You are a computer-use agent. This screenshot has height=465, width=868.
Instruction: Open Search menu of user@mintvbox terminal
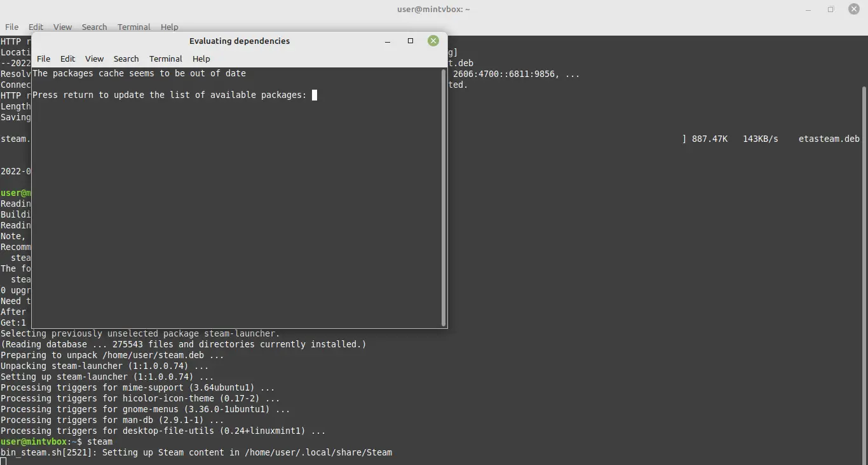click(94, 27)
